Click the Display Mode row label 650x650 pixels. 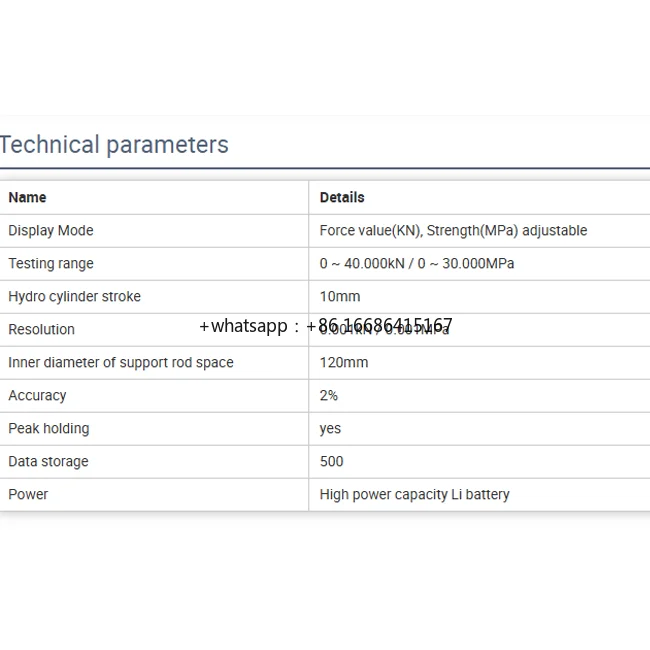pos(51,230)
